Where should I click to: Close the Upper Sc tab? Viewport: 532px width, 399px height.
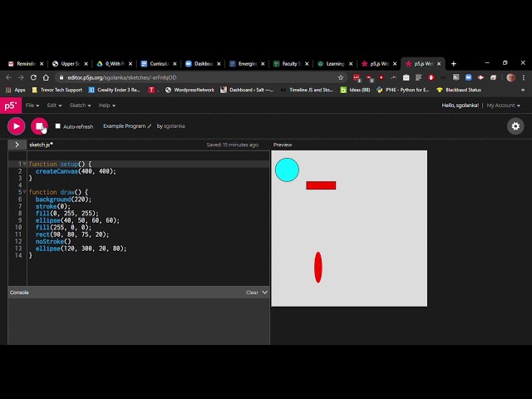(86, 64)
